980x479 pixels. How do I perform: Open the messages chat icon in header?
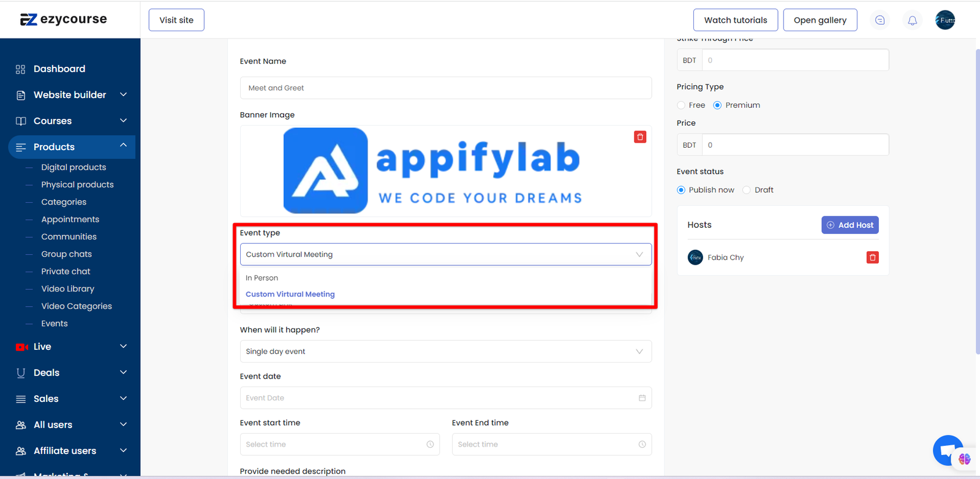[880, 20]
